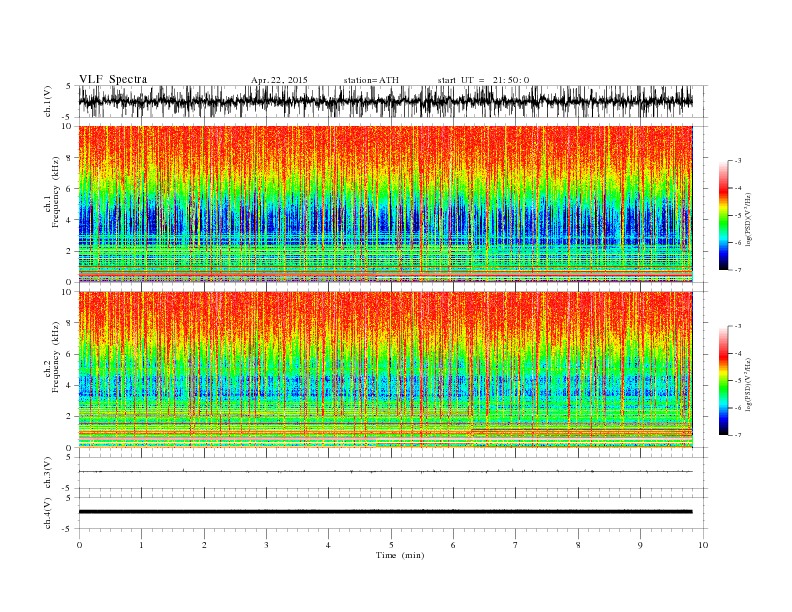Click the "ch.1(V)" waveform axis label
This screenshot has height=612, width=792.
point(48,101)
